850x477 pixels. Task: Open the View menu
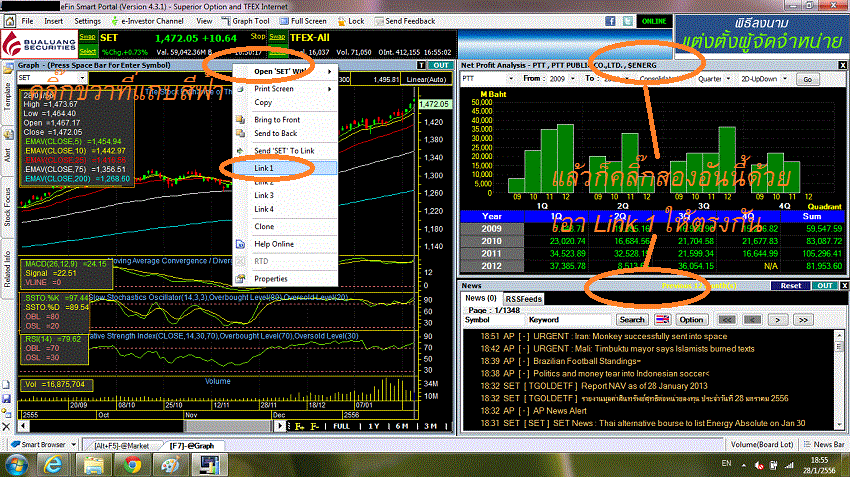pos(204,21)
